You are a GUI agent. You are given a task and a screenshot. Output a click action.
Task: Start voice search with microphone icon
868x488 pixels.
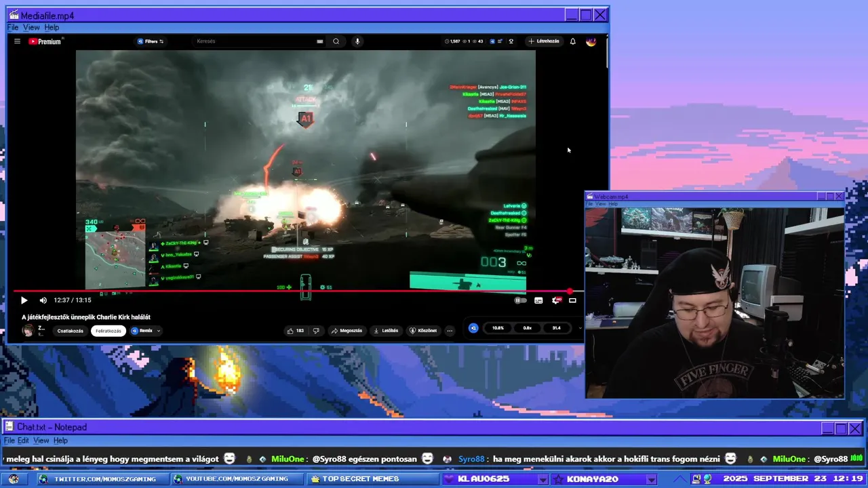tap(357, 41)
